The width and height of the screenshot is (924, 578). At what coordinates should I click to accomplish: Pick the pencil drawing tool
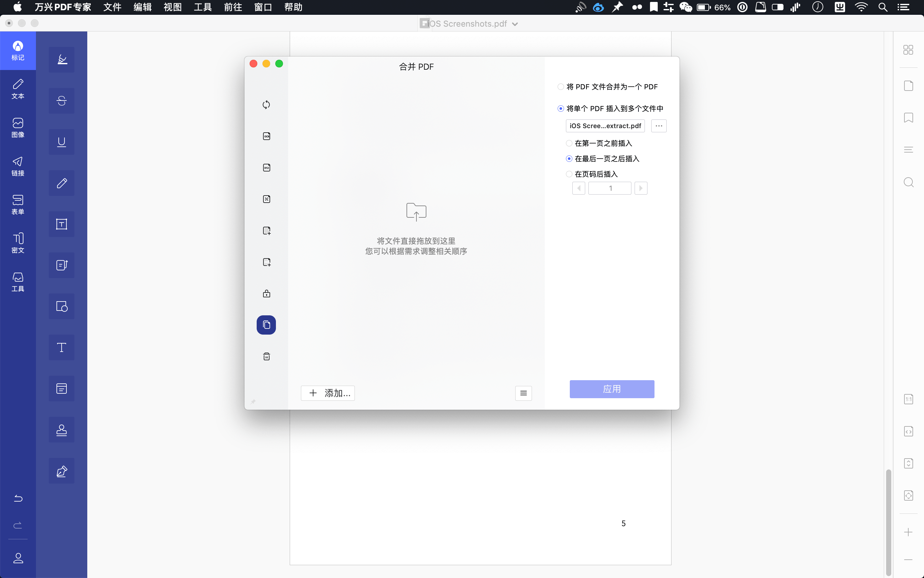62,183
